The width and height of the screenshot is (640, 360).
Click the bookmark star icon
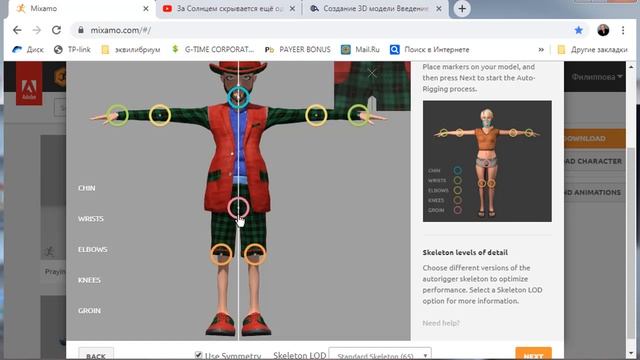pos(578,30)
